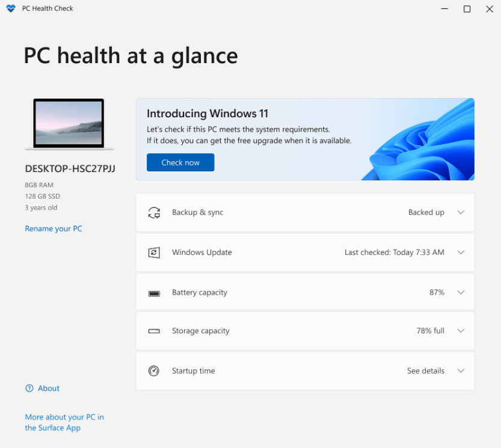The image size is (501, 448).
Task: Maximize the PC Health Check window
Action: click(x=467, y=9)
